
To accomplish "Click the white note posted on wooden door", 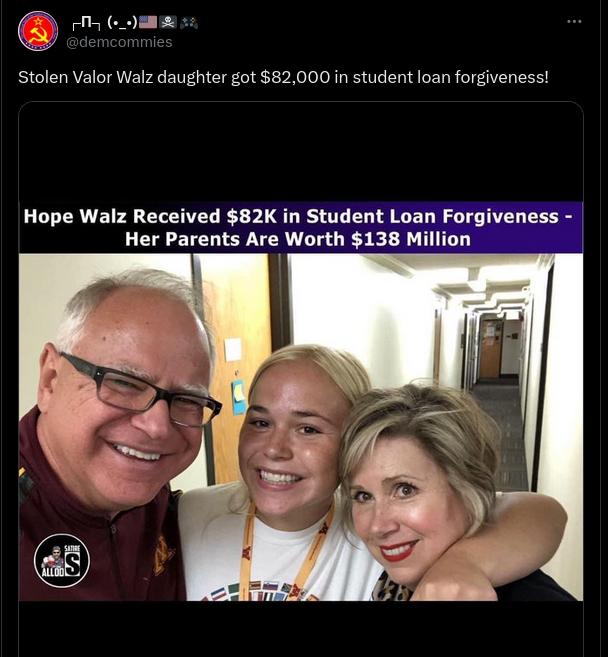I will 233,350.
